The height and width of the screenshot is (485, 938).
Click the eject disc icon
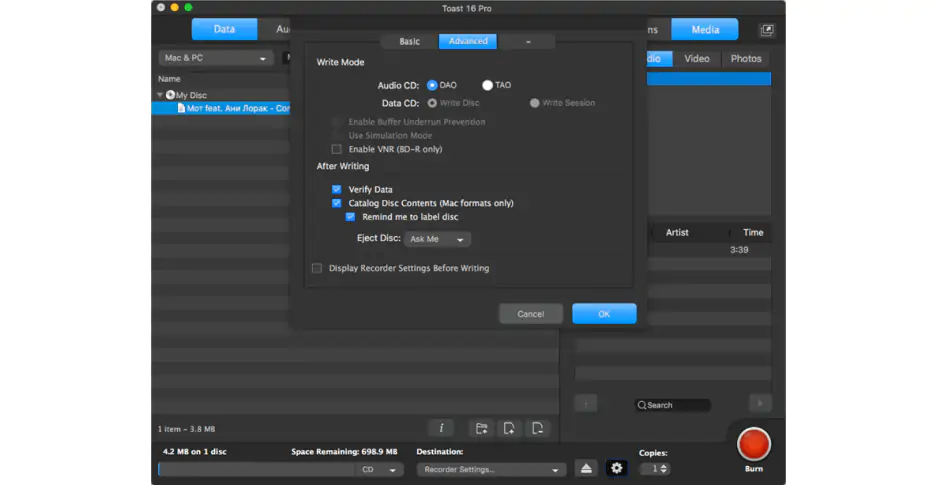point(587,468)
